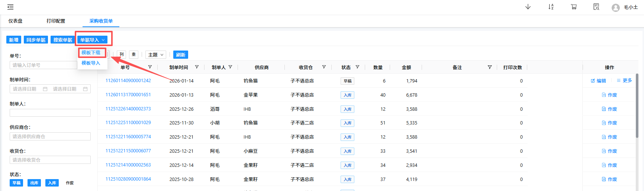
Task: Click the filter icon on 收货仓 column
Action: pyautogui.click(x=324, y=67)
